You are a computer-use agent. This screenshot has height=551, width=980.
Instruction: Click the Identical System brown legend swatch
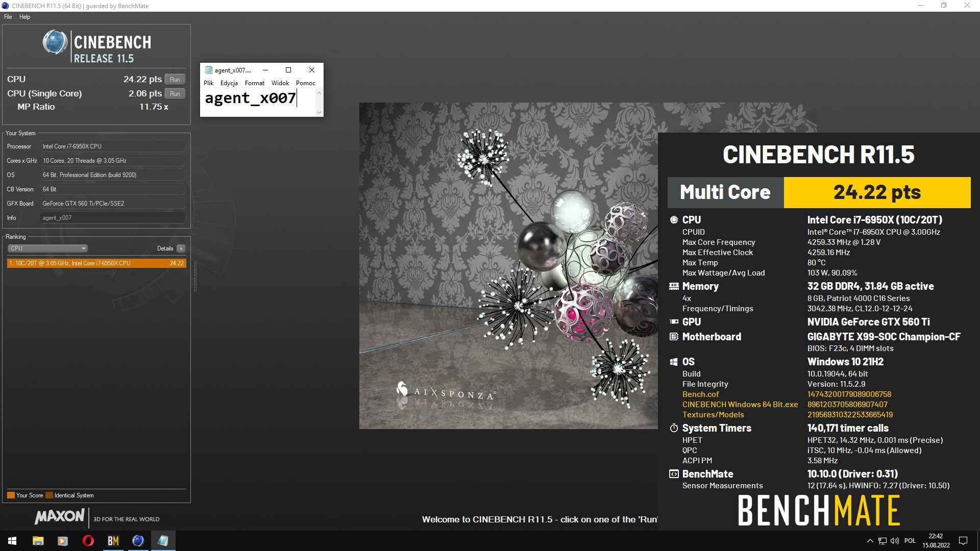tap(49, 495)
